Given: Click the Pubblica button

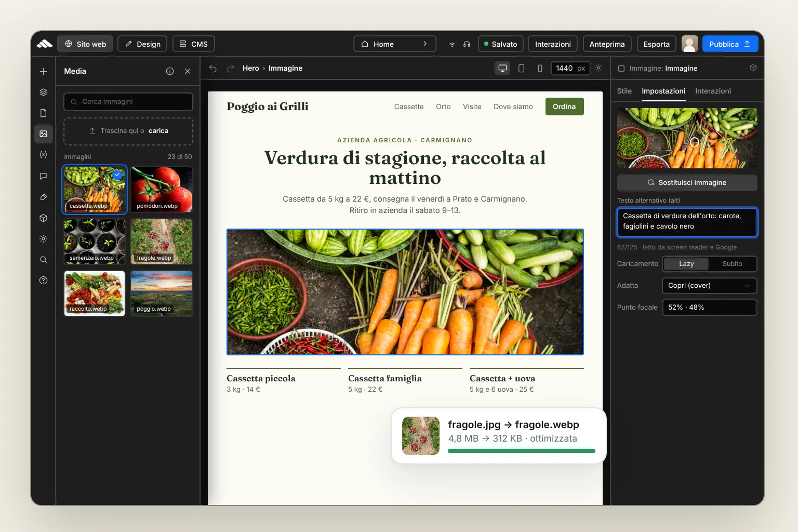Looking at the screenshot, I should pyautogui.click(x=730, y=44).
